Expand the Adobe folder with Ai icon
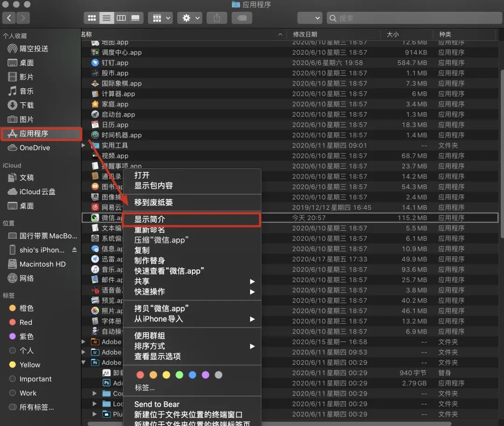This screenshot has width=504, height=426. point(84,342)
